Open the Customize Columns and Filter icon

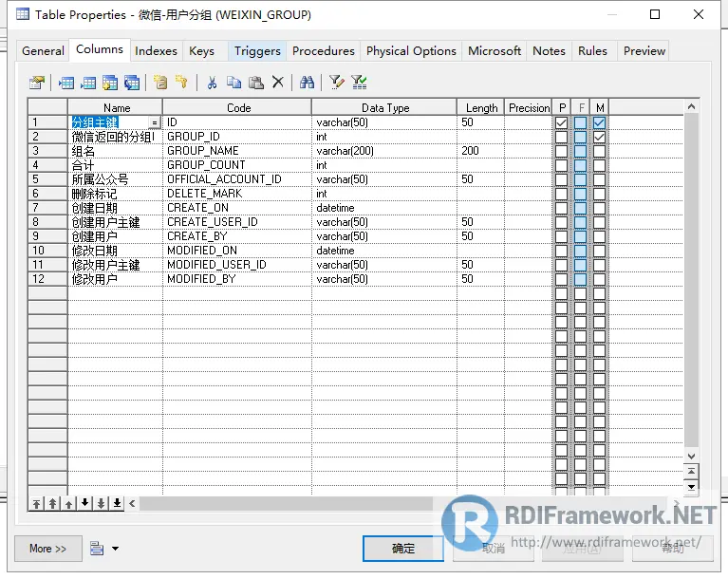pos(337,83)
